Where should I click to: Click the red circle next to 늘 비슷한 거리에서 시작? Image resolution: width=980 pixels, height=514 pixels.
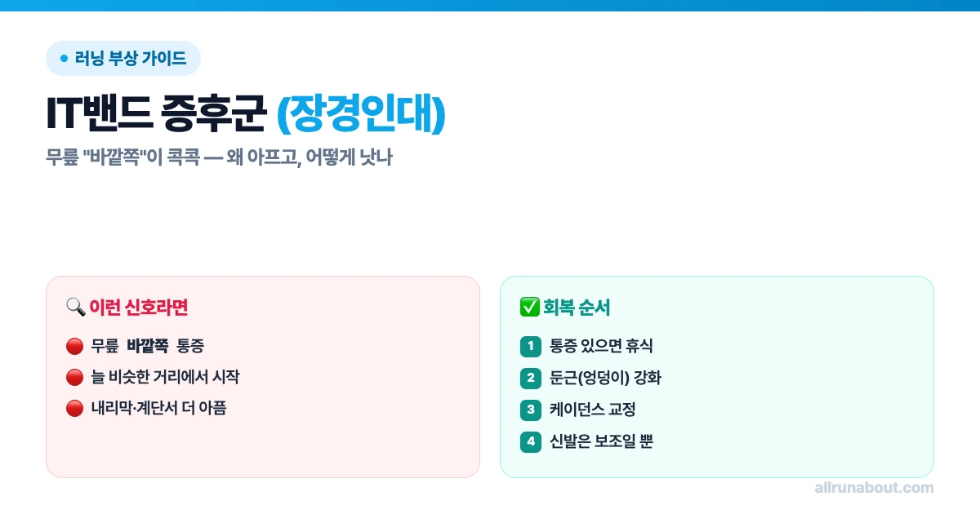coord(74,377)
